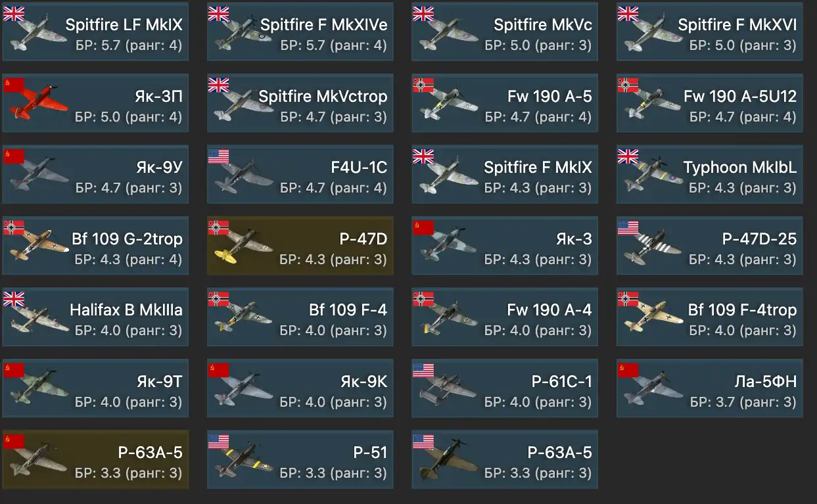Click the yellow-highlighted P-47D German card
Screen dimensions: 817x504
(x=300, y=246)
